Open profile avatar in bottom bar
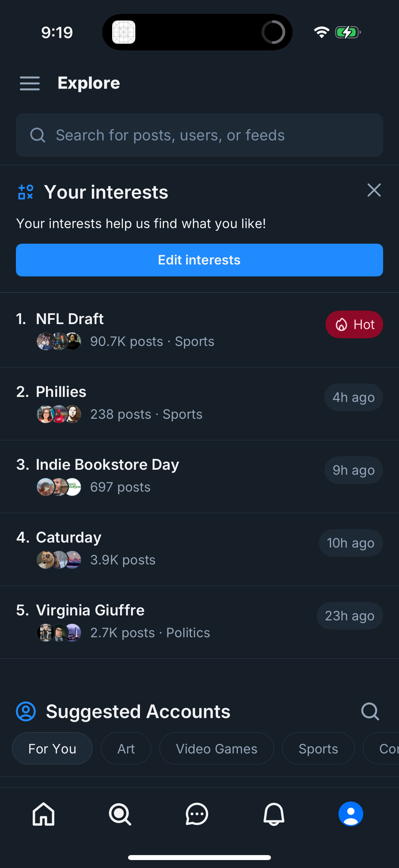 [x=350, y=814]
